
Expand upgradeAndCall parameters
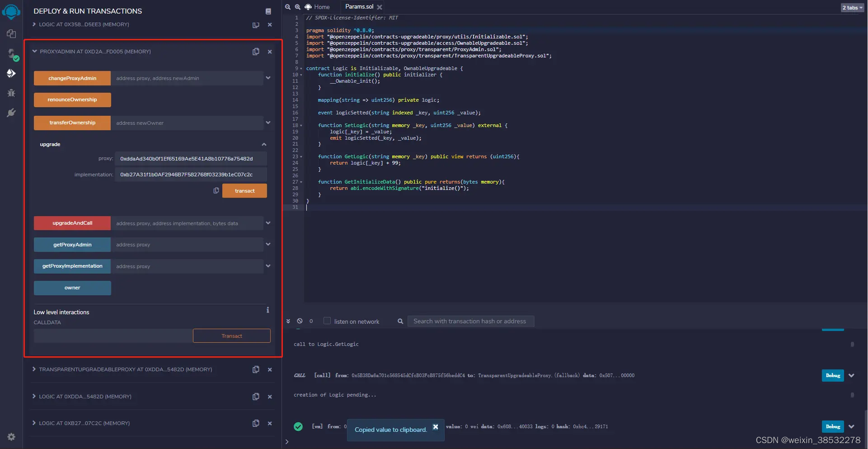coord(268,223)
